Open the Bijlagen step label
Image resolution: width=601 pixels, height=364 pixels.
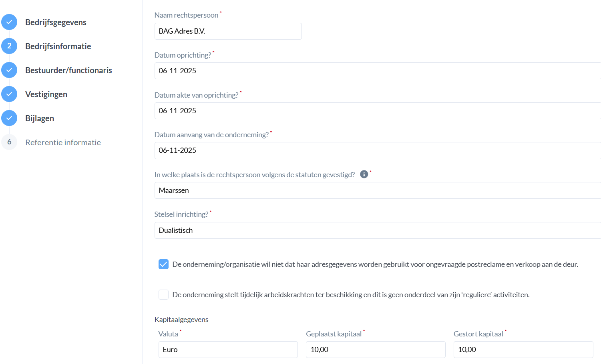point(40,118)
